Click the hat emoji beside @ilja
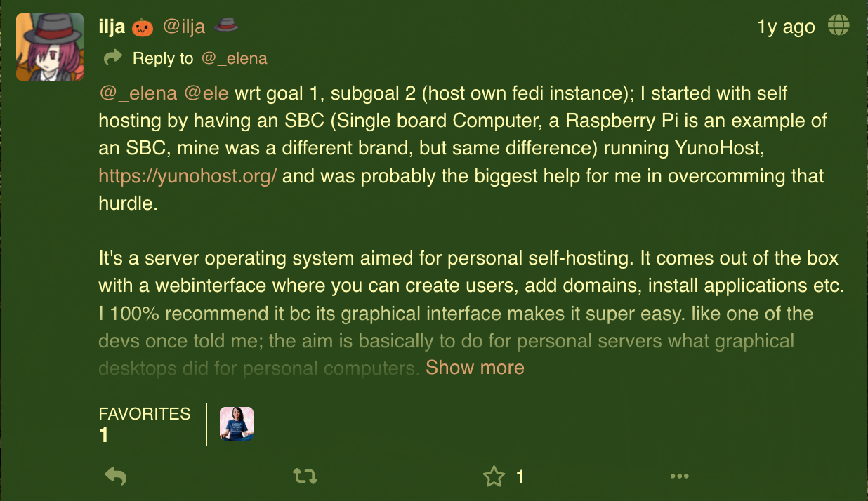868x501 pixels. [x=226, y=26]
